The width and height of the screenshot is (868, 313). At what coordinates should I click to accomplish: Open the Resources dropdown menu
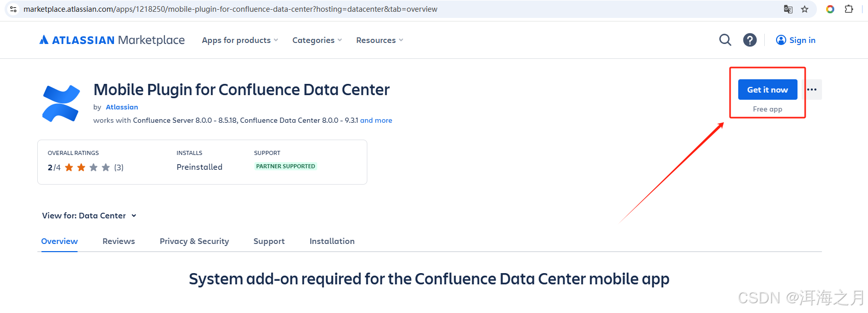379,40
